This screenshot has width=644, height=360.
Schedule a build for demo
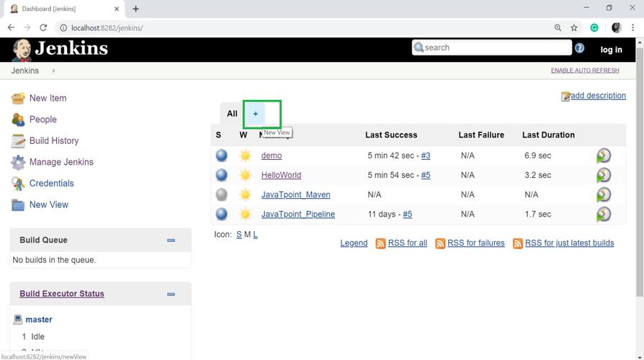[x=604, y=156]
